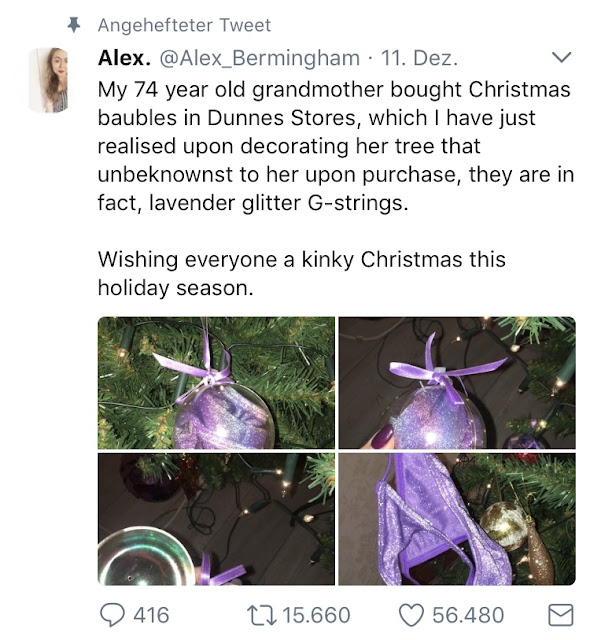Click the Angehefteter Tweet label
Image resolution: width=590 pixels, height=640 pixels.
point(184,25)
